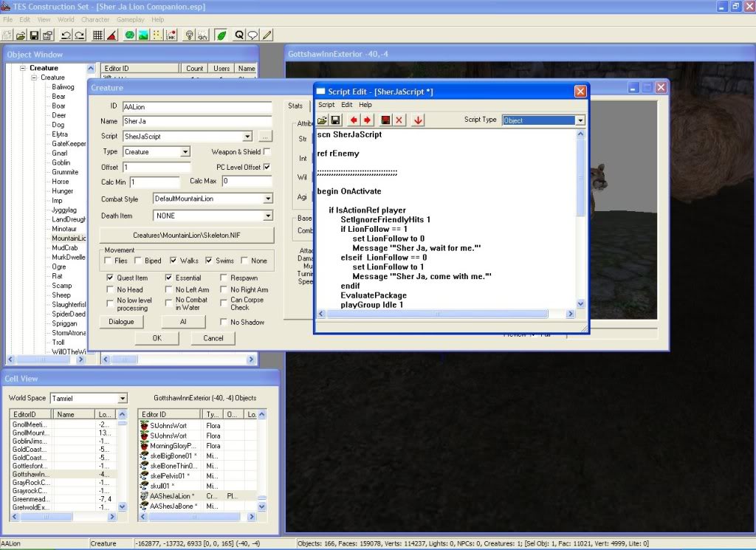756x550 pixels.
Task: Delete the script with the red X
Action: click(x=399, y=120)
